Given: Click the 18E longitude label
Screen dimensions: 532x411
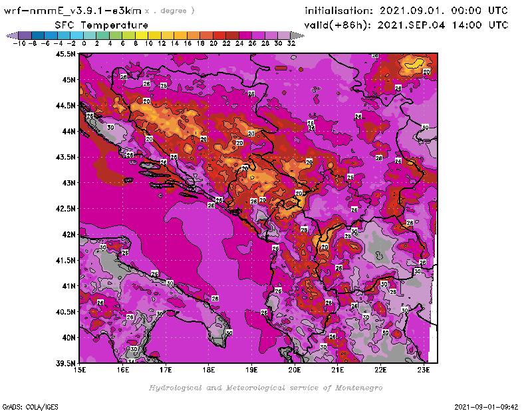Looking at the screenshot, I should pyautogui.click(x=209, y=370).
